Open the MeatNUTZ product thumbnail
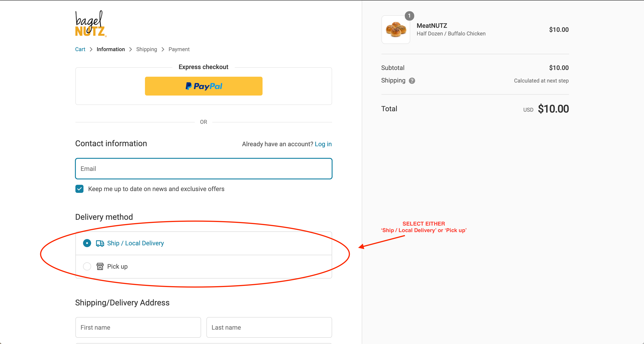 coord(396,29)
